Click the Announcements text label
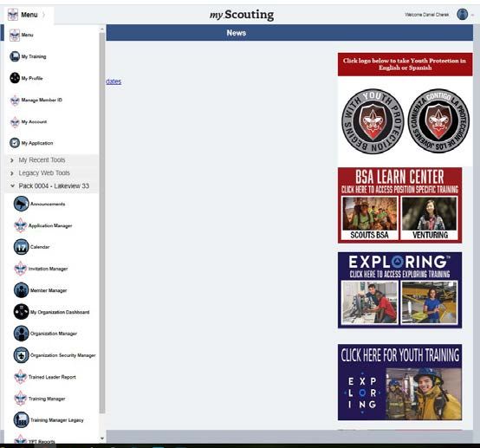Screen dimensions: 480x448 pyautogui.click(x=48, y=205)
